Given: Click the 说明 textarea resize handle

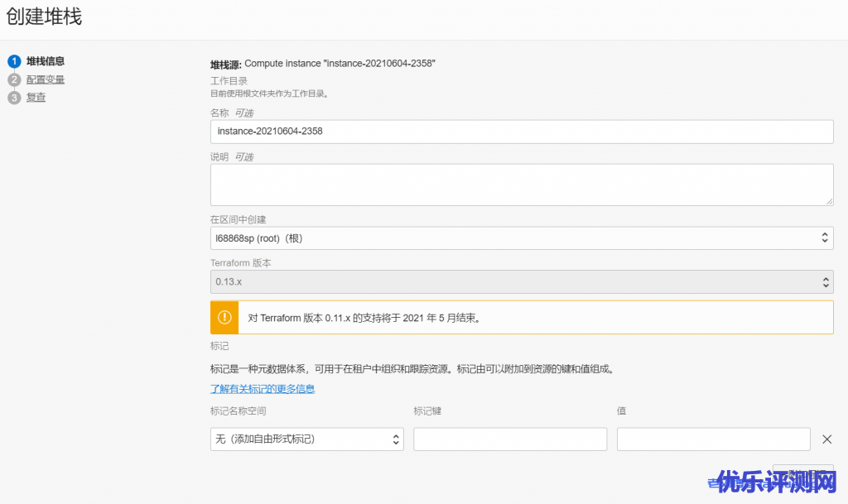Looking at the screenshot, I should tap(828, 200).
